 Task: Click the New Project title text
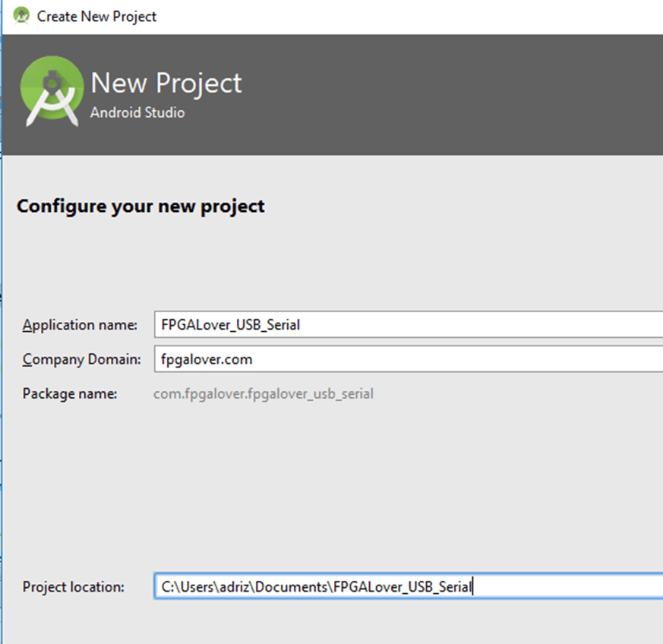(165, 83)
